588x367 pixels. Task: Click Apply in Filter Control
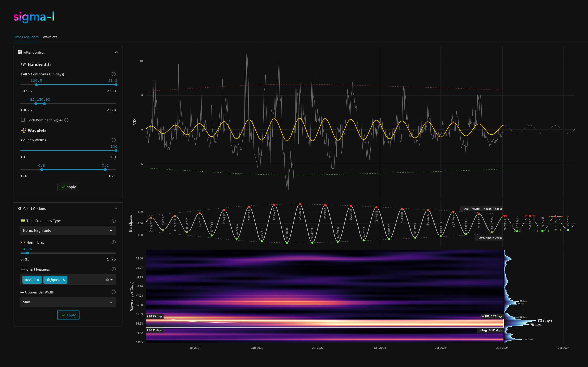point(68,187)
